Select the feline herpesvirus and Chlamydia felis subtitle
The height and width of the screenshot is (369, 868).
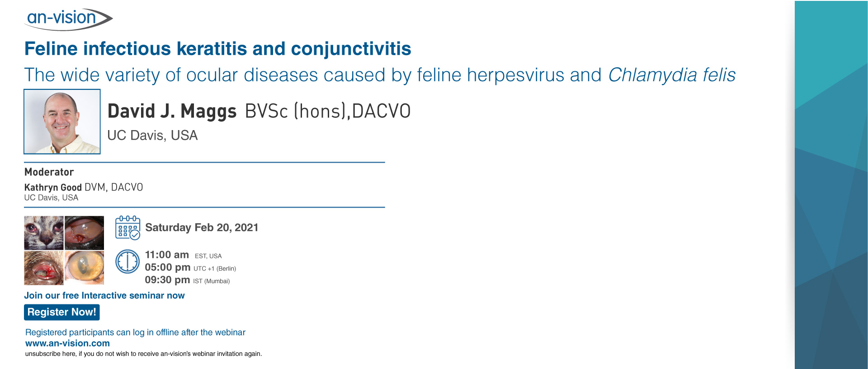pyautogui.click(x=380, y=75)
